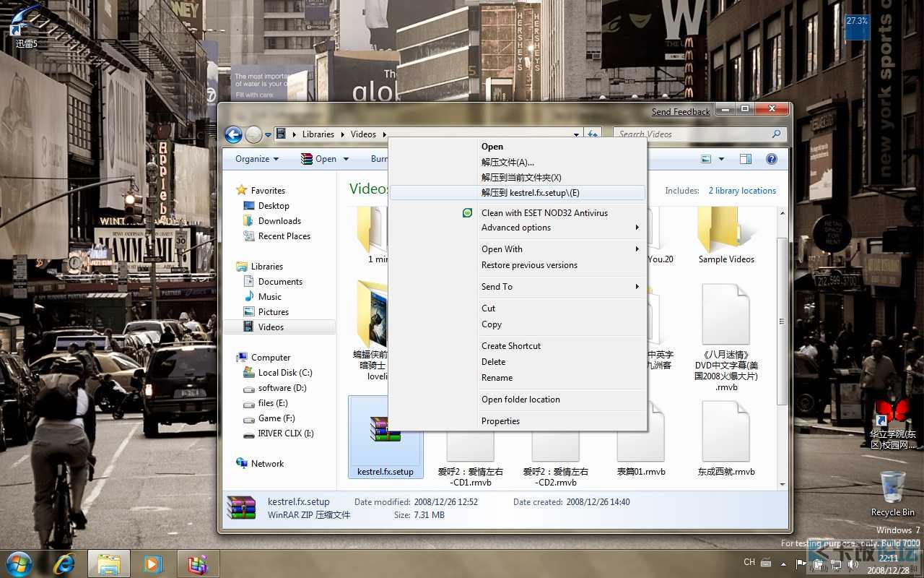The image size is (924, 578).
Task: Expand the Open button dropdown arrow
Action: 346,159
